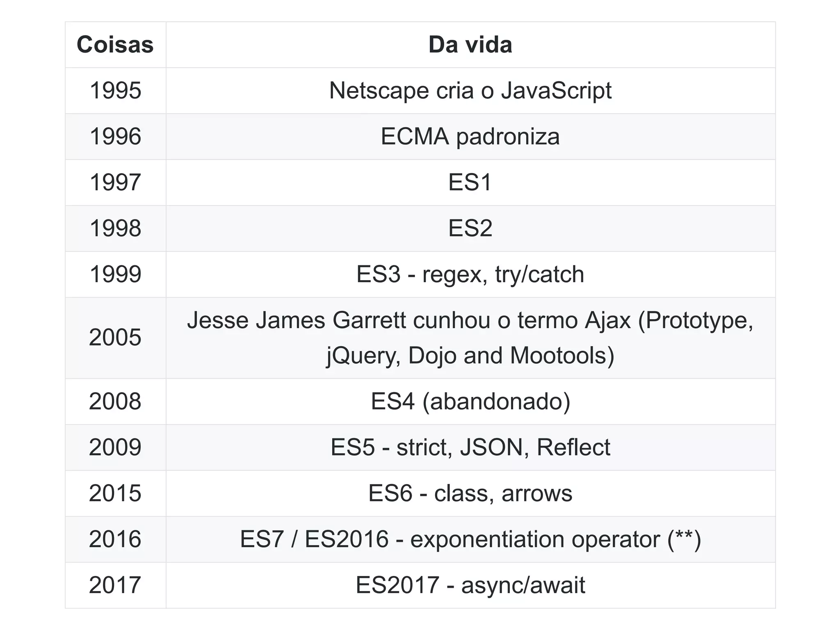The height and width of the screenshot is (630, 840).
Task: Click the ES5 - strict, JSON, Reflect cell
Action: click(470, 447)
